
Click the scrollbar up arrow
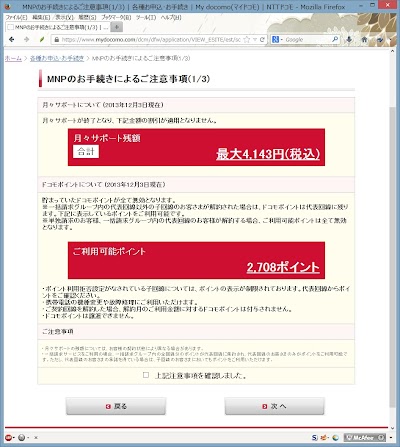click(392, 51)
